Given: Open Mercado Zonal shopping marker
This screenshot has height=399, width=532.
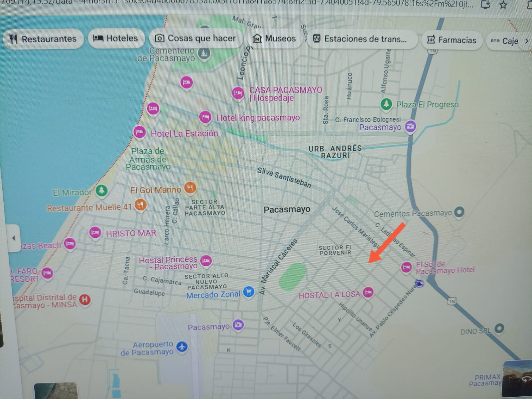Looking at the screenshot, I should click(248, 292).
